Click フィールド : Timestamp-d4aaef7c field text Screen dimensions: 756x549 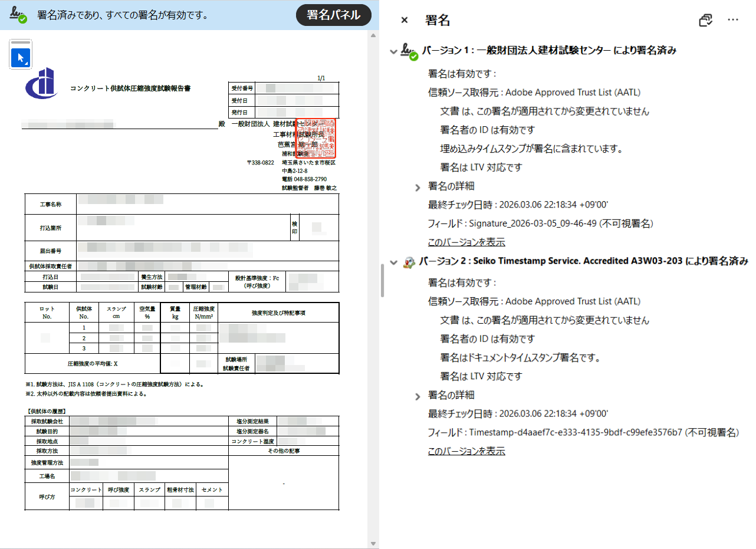click(583, 432)
